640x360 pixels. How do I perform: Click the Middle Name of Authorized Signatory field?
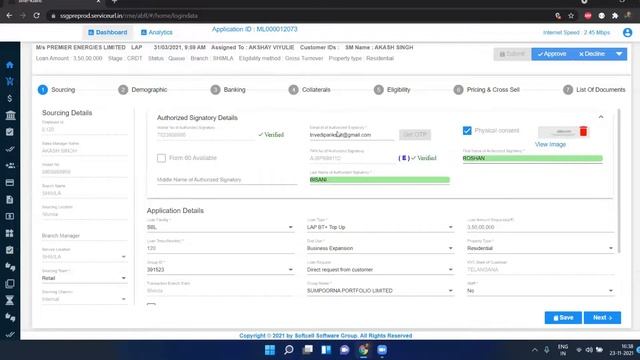(x=227, y=180)
